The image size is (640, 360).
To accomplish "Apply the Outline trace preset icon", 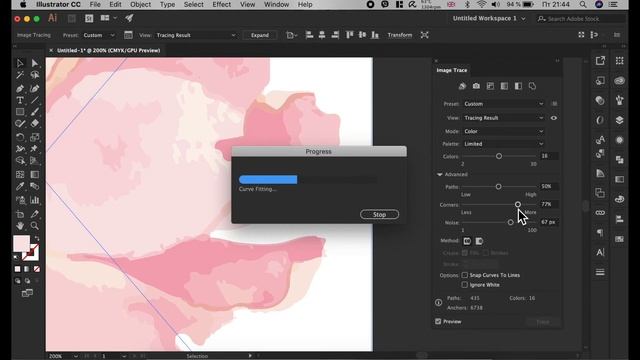I will (532, 86).
